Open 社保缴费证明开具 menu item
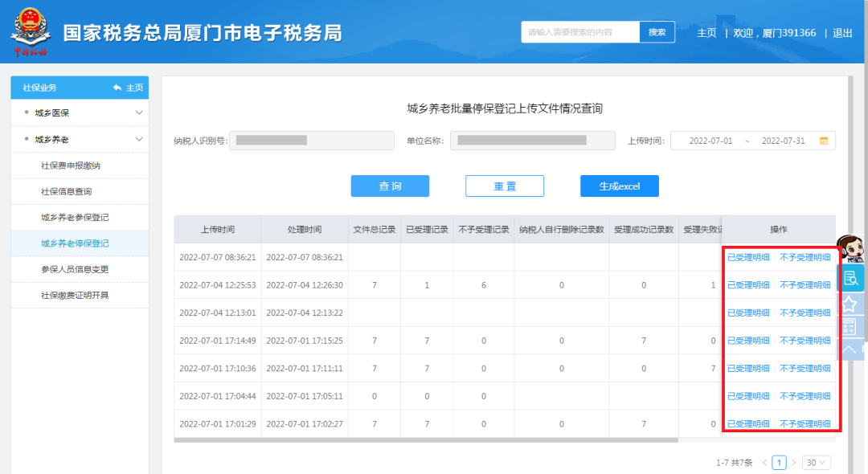 (x=75, y=295)
